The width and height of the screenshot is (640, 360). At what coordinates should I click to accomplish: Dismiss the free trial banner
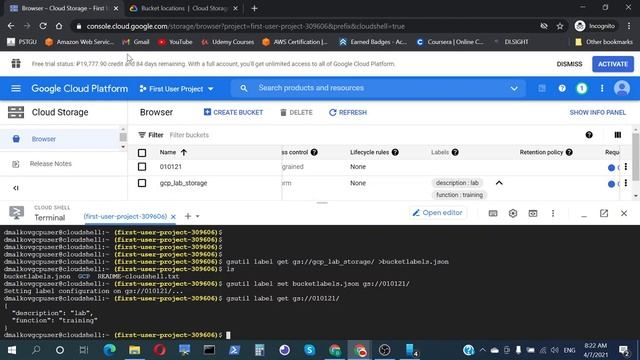(569, 64)
